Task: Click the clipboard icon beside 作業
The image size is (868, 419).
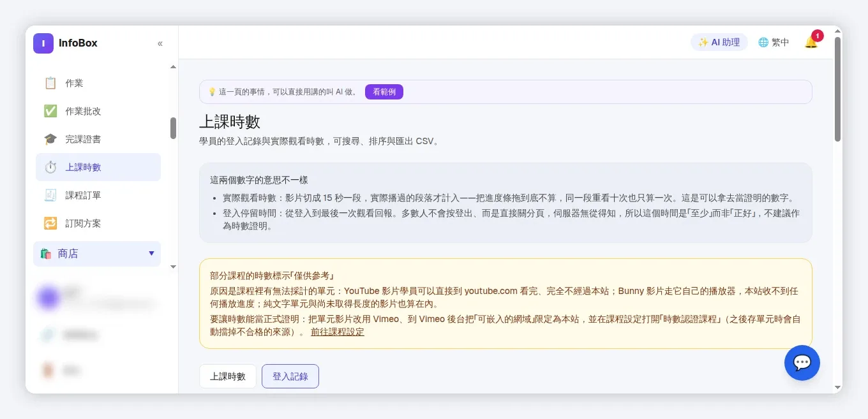Action: [x=50, y=83]
